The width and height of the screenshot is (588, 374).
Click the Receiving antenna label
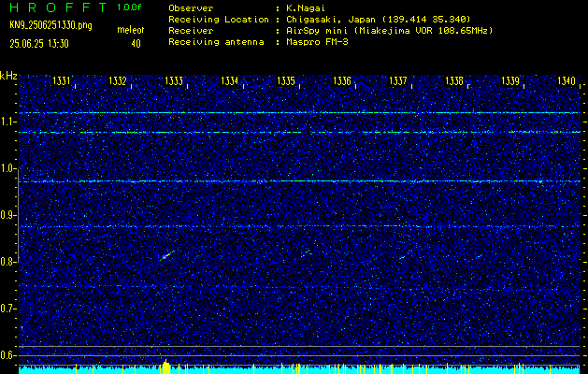(x=216, y=42)
